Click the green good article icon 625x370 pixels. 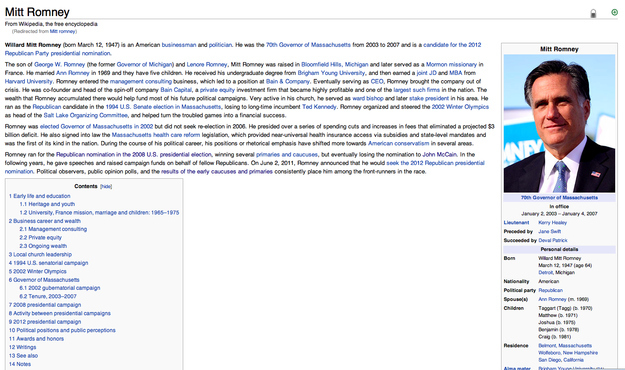click(x=614, y=12)
